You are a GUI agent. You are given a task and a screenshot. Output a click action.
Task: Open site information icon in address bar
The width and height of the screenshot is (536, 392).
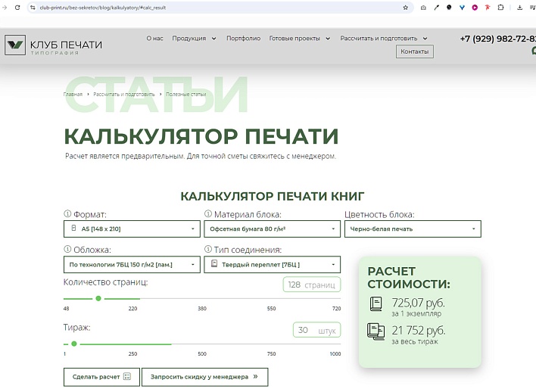tap(33, 7)
